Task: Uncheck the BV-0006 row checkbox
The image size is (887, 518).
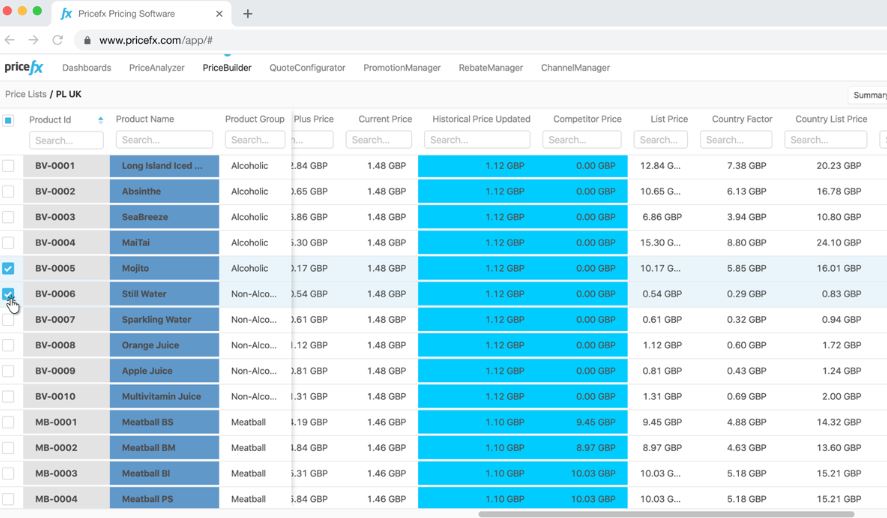Action: [8, 294]
